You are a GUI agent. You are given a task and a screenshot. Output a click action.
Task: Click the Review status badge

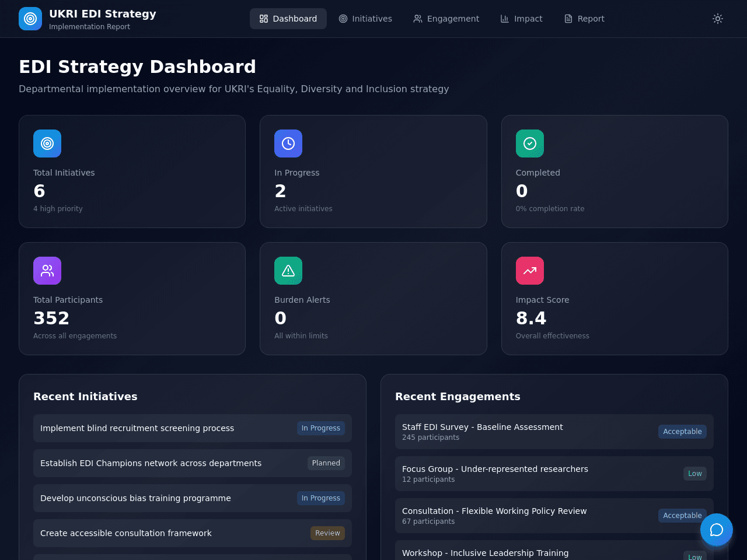327,533
